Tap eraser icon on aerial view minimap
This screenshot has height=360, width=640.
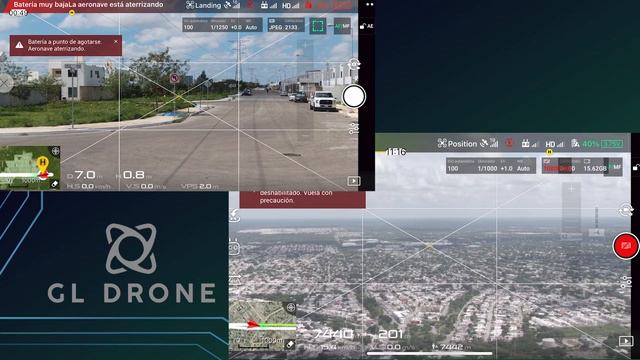tap(290, 344)
